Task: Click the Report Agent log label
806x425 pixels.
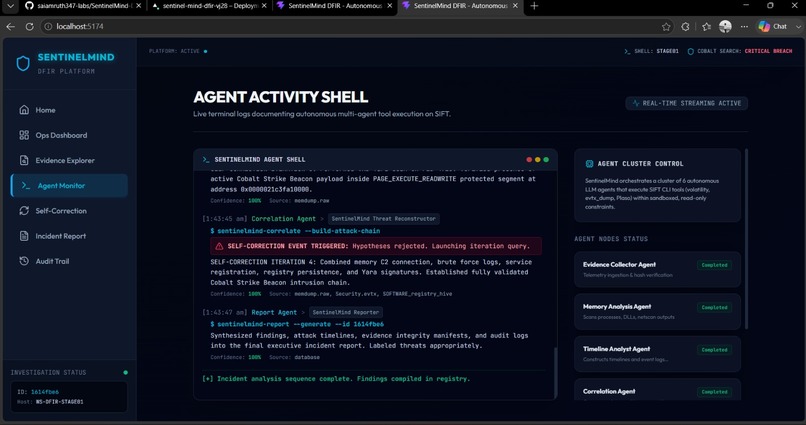Action: 274,312
